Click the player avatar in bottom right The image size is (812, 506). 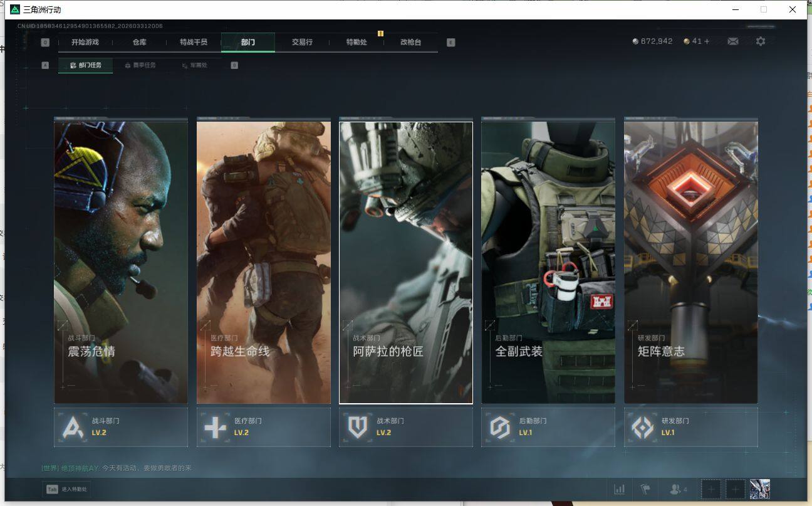coord(759,489)
